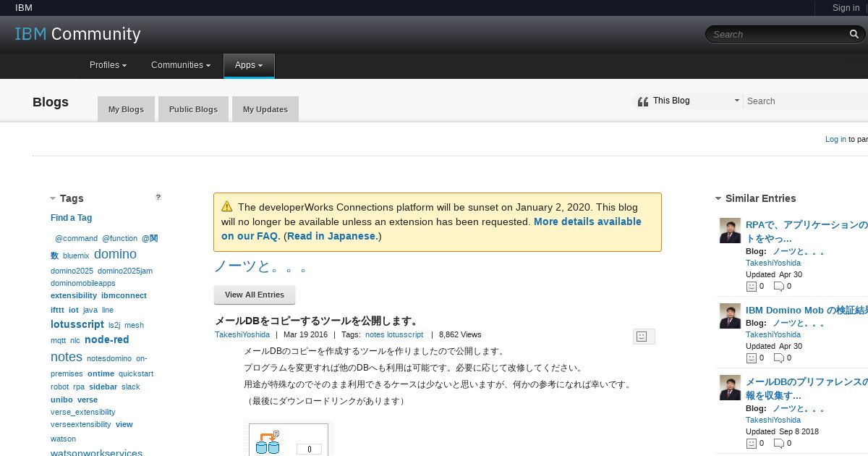
Task: Open similar entry IBM Domino Mob の検証結果
Action: click(807, 310)
